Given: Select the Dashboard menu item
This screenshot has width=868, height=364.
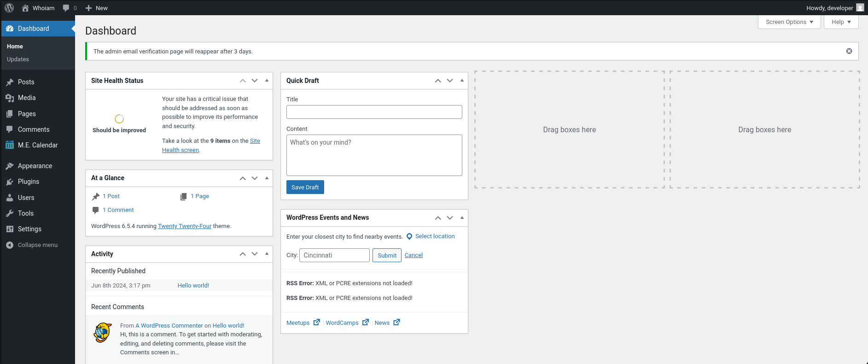Looking at the screenshot, I should (x=37, y=29).
